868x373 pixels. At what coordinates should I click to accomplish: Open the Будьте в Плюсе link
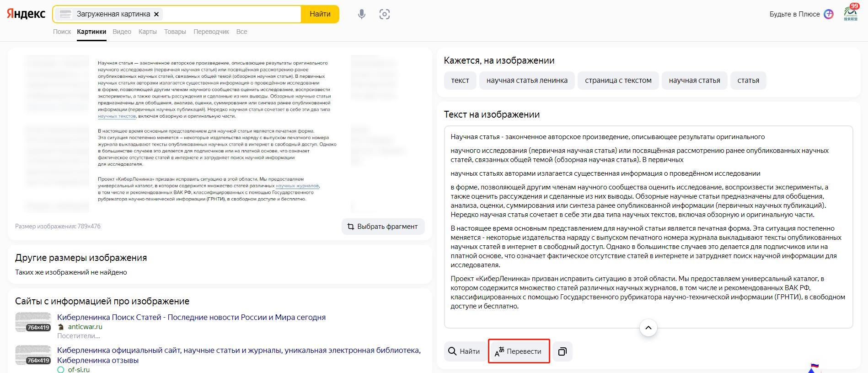pyautogui.click(x=795, y=14)
